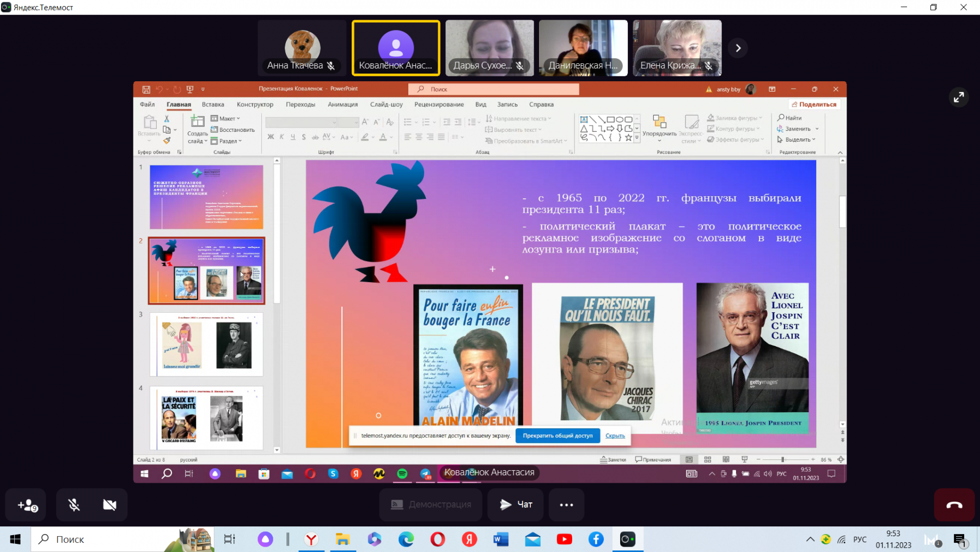The width and height of the screenshot is (980, 552).
Task: Click the Скрыть link
Action: tap(615, 435)
